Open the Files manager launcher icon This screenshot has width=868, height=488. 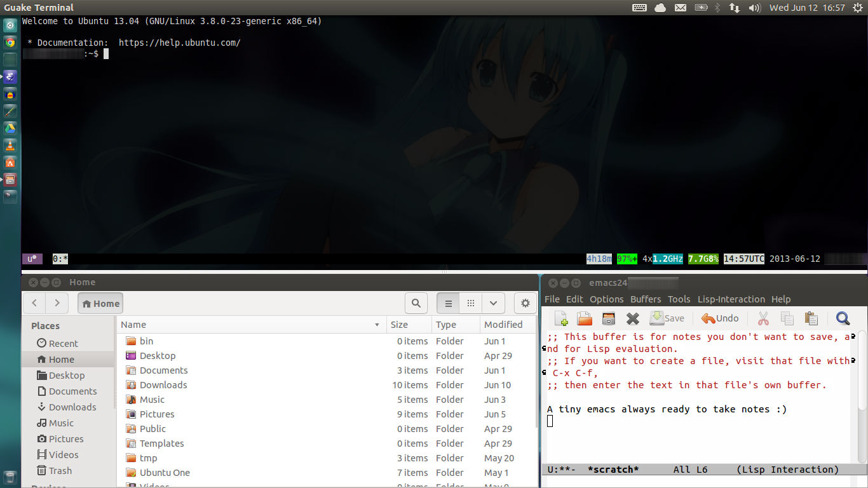(x=10, y=180)
